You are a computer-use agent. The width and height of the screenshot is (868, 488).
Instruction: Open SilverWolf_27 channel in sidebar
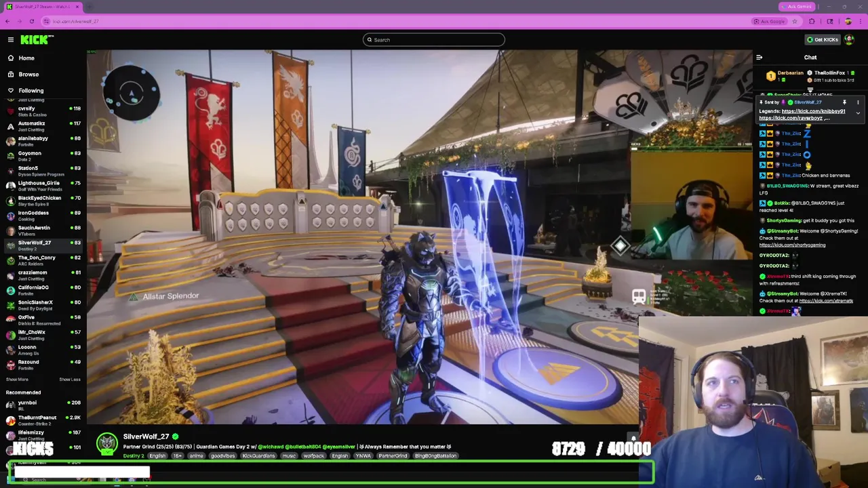click(x=42, y=245)
